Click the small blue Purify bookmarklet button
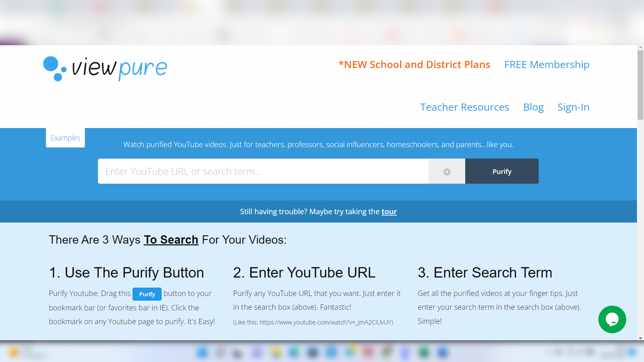Screen dimensions: 644x362 pyautogui.click(x=147, y=294)
